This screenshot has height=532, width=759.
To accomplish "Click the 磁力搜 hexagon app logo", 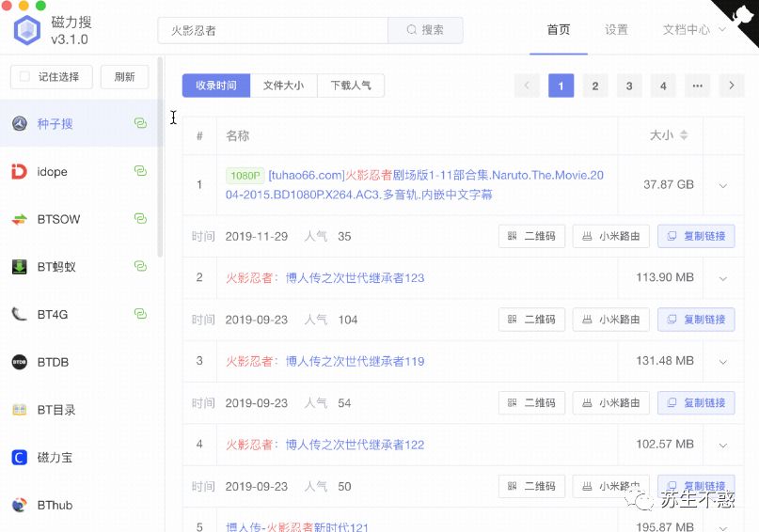I will [x=27, y=30].
